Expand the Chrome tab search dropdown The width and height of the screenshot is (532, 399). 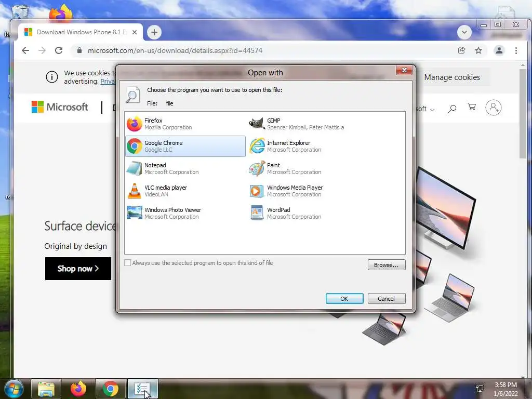click(464, 32)
